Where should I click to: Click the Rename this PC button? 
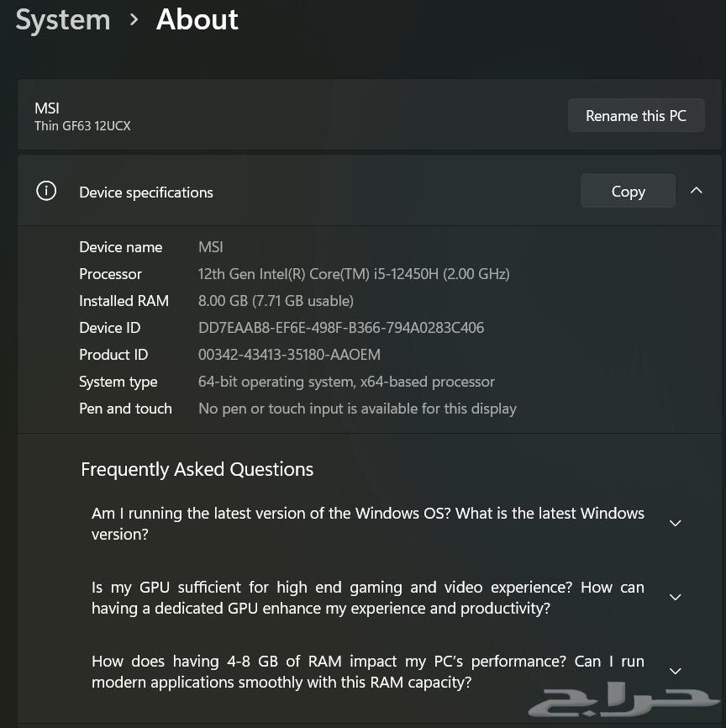pyautogui.click(x=636, y=115)
